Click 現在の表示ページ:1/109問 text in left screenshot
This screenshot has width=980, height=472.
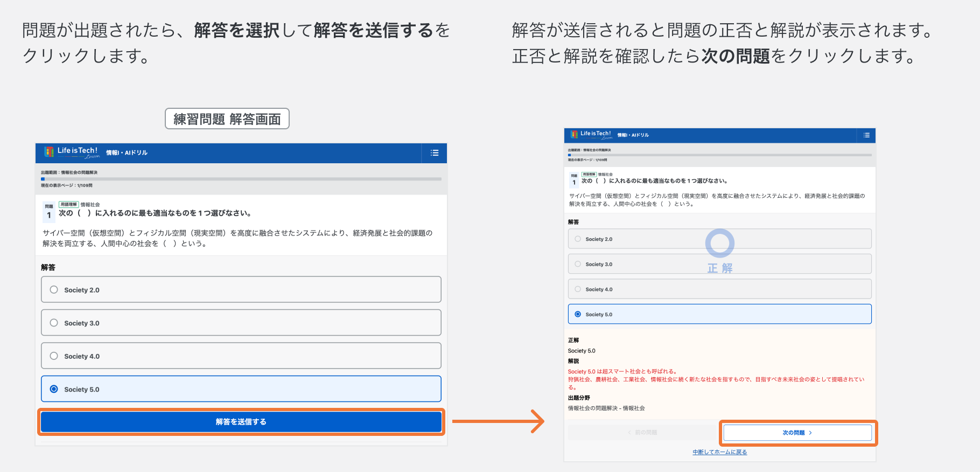(x=67, y=185)
